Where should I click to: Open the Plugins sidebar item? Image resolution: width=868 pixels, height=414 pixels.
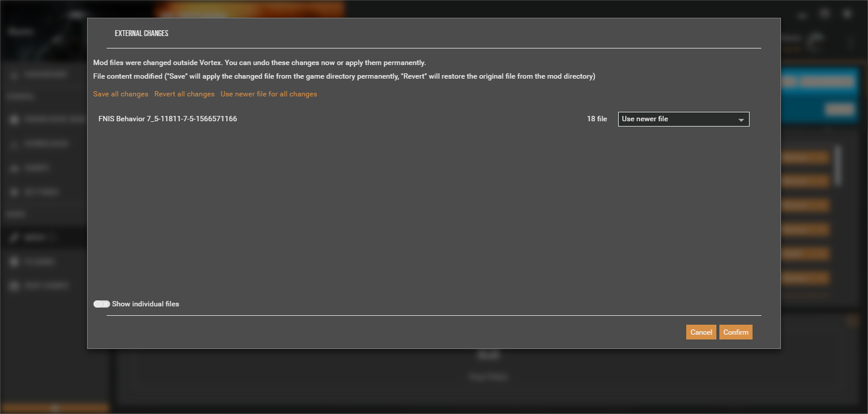39,261
